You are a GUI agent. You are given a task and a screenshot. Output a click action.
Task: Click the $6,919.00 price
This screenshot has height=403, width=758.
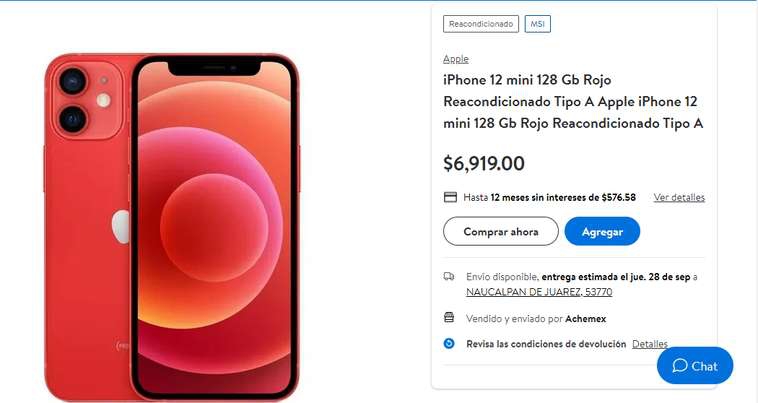pyautogui.click(x=484, y=163)
